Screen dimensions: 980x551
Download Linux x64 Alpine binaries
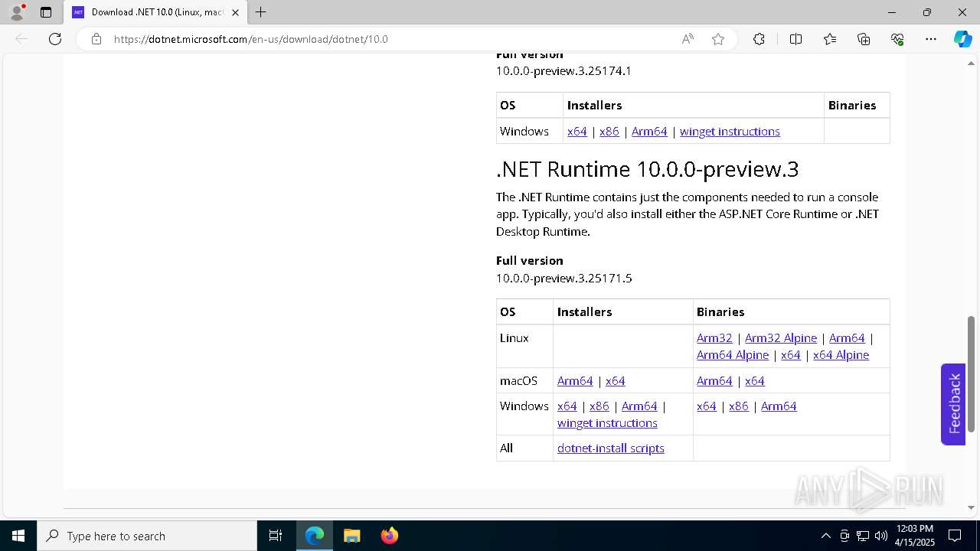[841, 355]
